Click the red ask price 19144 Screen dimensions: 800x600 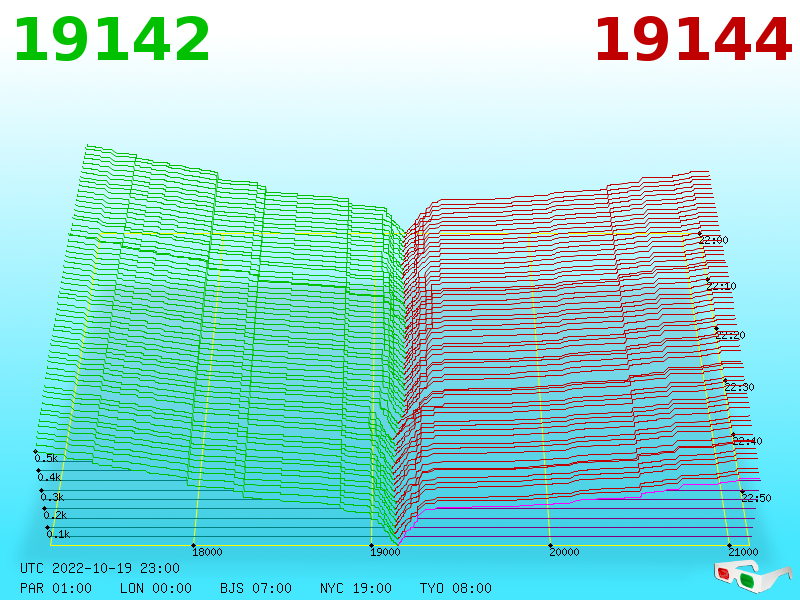[x=693, y=40]
